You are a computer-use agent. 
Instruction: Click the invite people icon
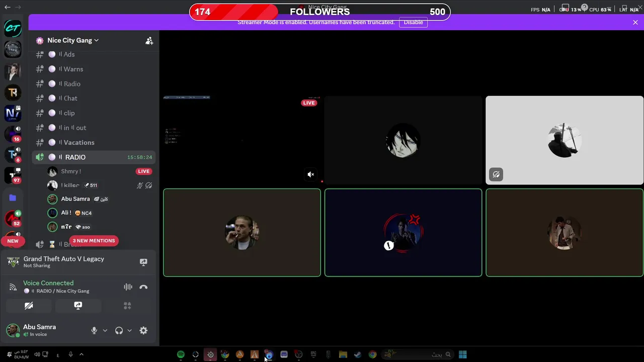pos(149,41)
